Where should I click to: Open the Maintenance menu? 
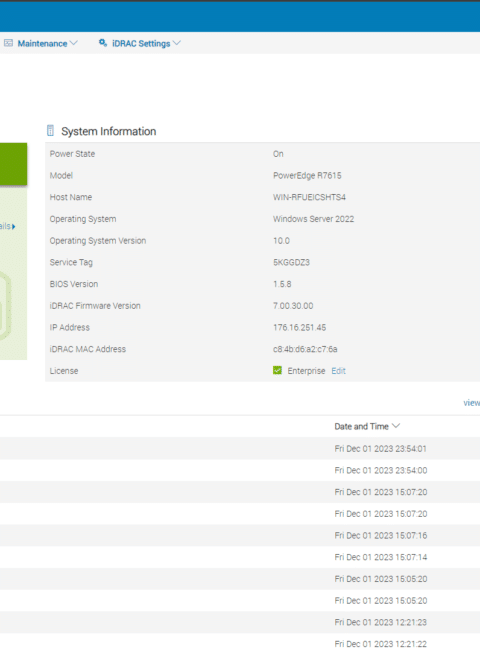point(40,44)
